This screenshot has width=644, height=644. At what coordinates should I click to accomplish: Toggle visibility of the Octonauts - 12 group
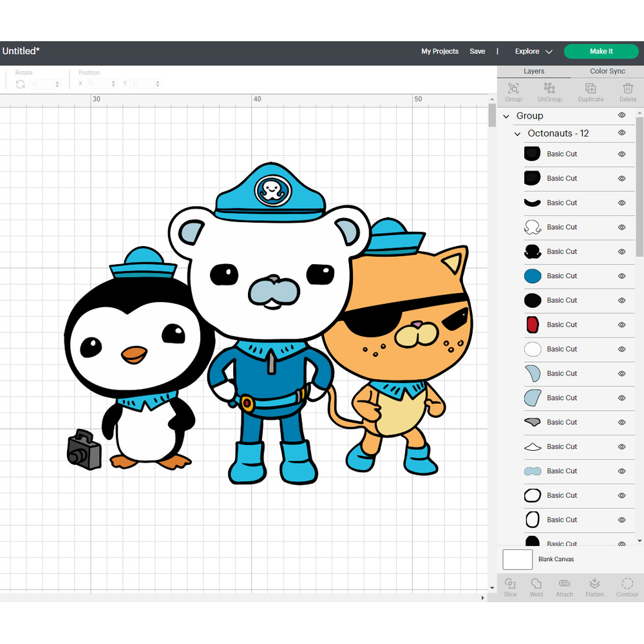tap(622, 133)
